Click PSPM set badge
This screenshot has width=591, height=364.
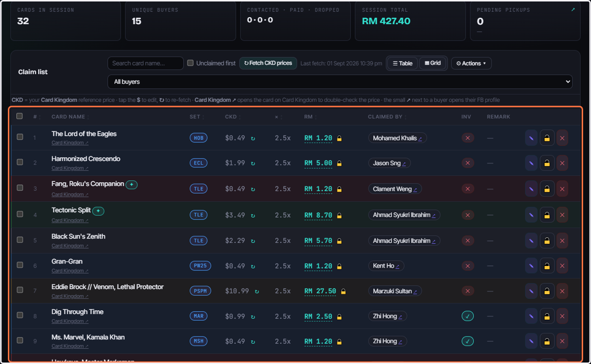[200, 291]
